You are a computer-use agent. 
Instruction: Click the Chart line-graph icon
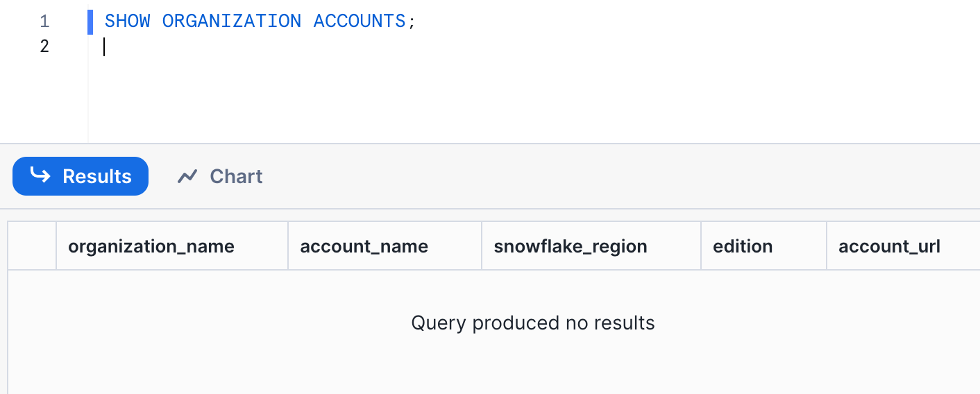187,176
